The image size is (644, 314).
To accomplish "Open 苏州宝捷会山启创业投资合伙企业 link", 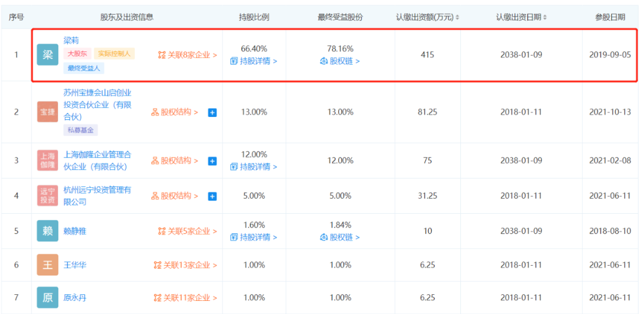I will click(97, 105).
